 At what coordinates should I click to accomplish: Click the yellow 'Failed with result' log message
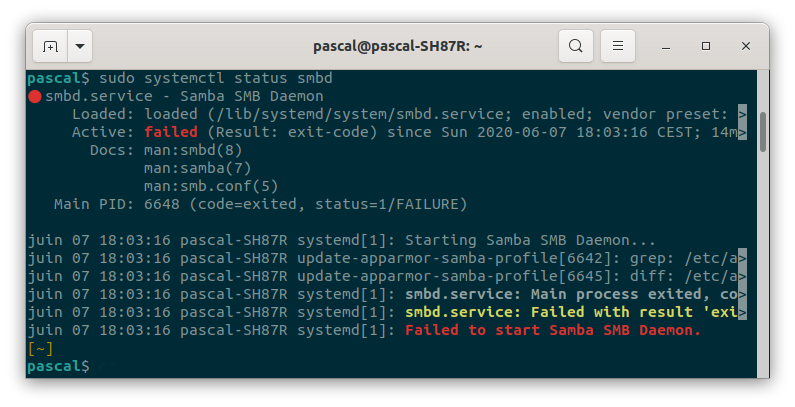coord(571,312)
